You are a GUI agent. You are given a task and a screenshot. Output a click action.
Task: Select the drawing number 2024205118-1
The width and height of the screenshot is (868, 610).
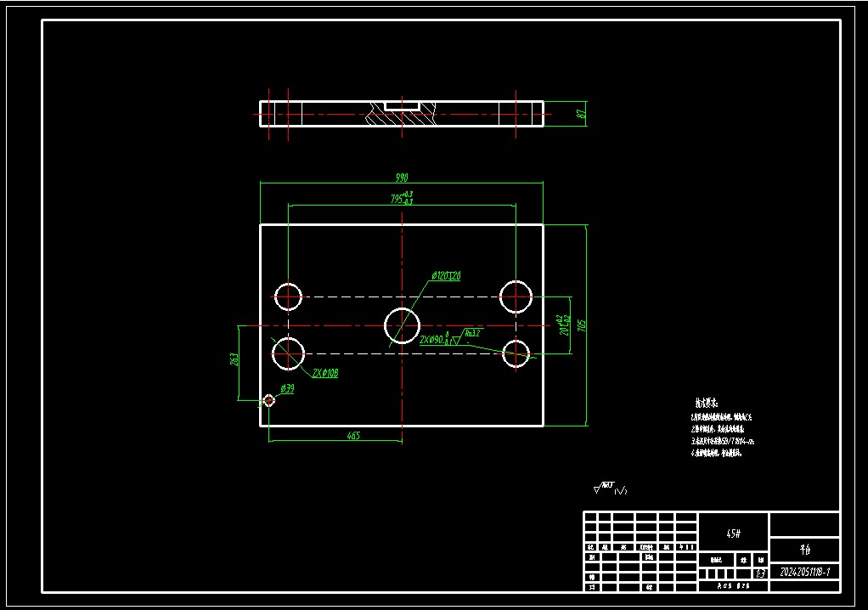(805, 572)
